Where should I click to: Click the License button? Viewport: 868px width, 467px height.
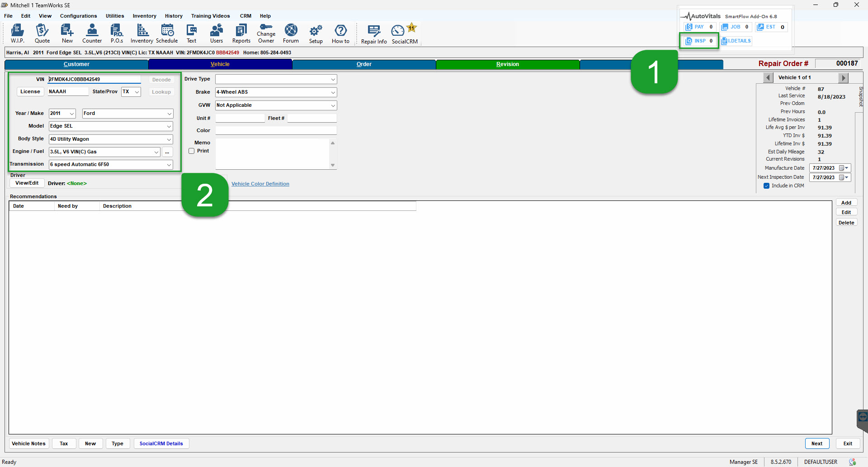click(x=30, y=92)
